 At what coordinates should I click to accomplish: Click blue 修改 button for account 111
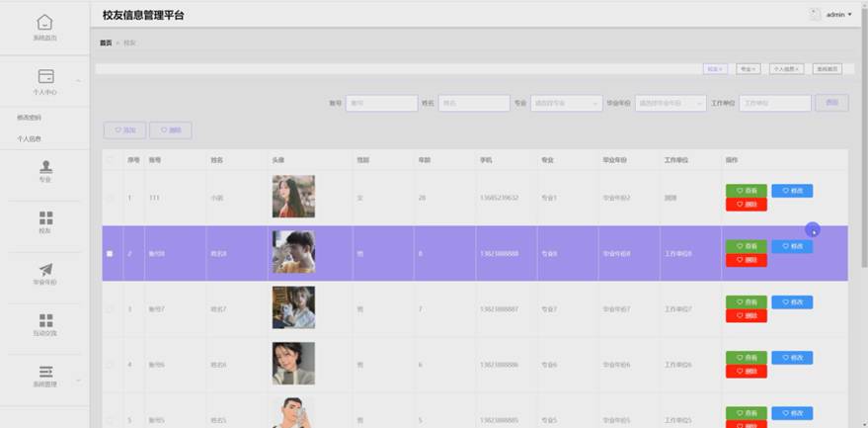pos(792,191)
